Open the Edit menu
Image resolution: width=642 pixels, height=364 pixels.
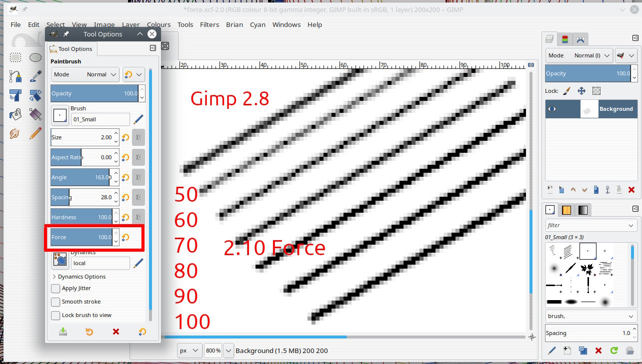(33, 24)
